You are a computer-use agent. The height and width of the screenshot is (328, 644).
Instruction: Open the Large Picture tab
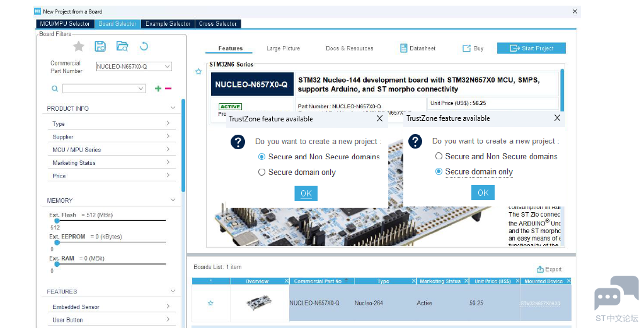coord(284,48)
